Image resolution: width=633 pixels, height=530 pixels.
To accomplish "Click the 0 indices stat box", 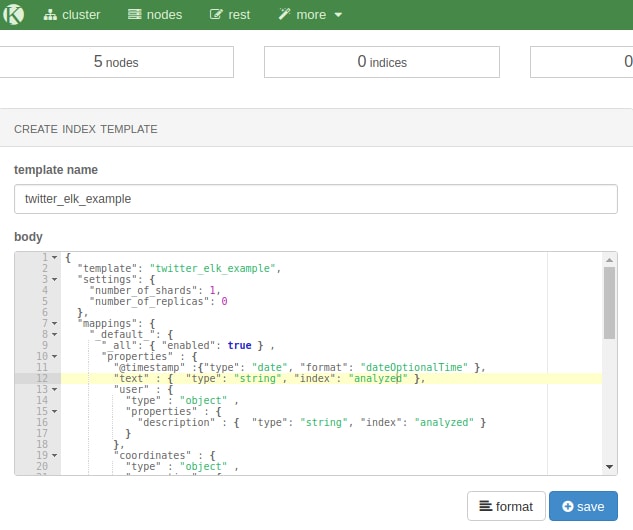I will coord(382,62).
